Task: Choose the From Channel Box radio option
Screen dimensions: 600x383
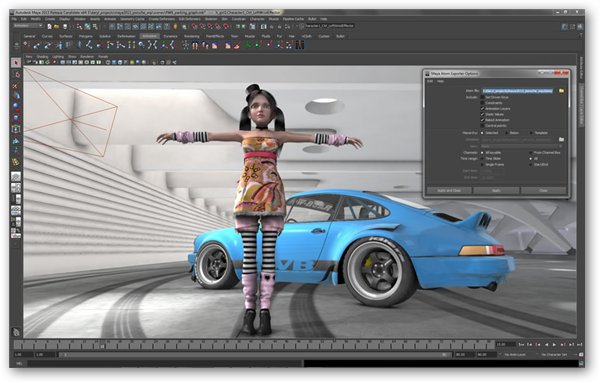Action: (531, 153)
